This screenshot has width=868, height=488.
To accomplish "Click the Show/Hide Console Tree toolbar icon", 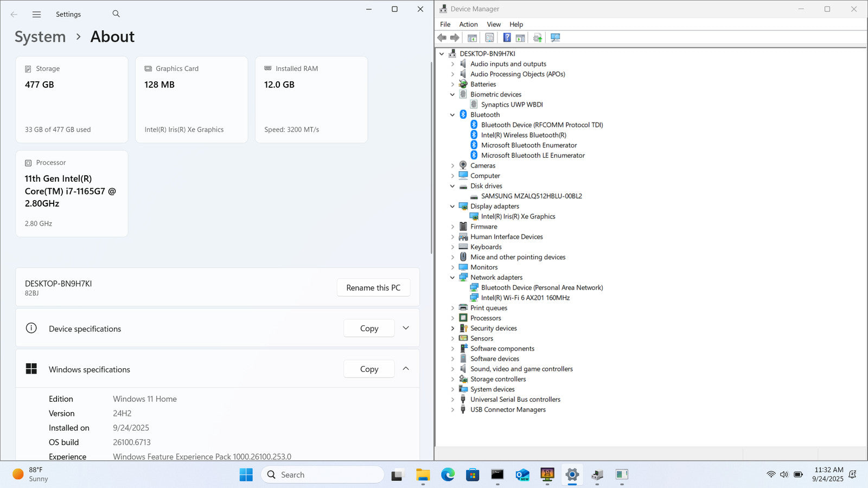I will [472, 37].
